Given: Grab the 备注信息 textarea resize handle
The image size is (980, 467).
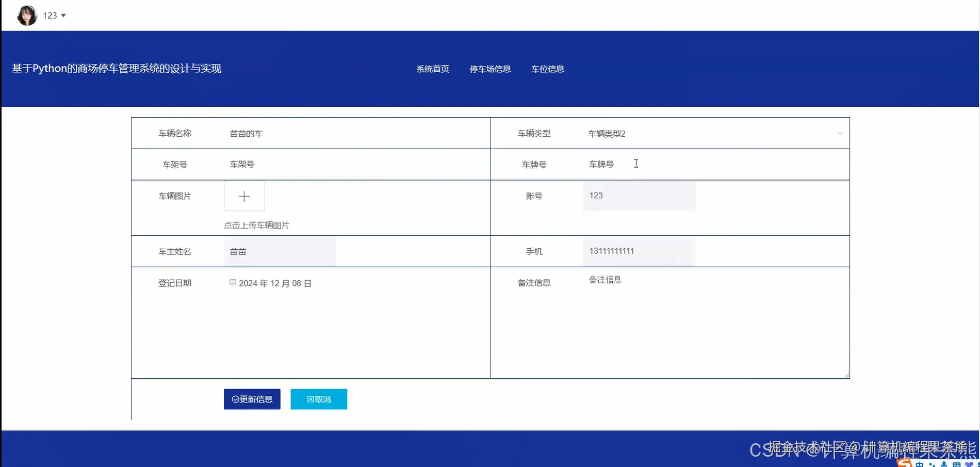Looking at the screenshot, I should point(847,376).
